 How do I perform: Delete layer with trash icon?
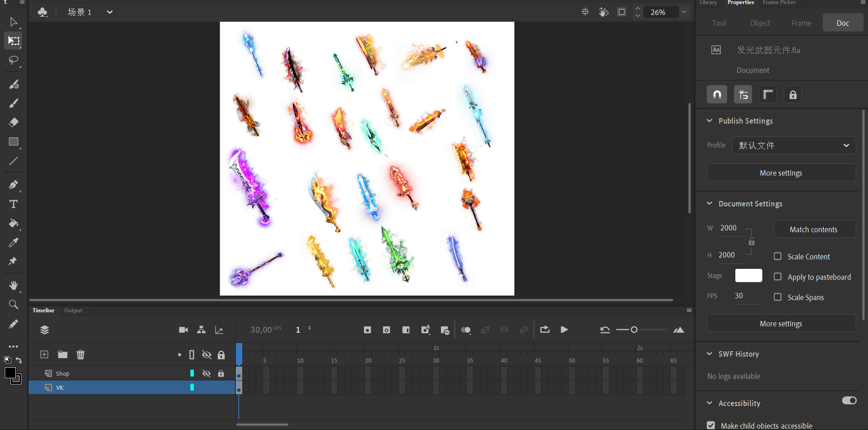(x=81, y=354)
